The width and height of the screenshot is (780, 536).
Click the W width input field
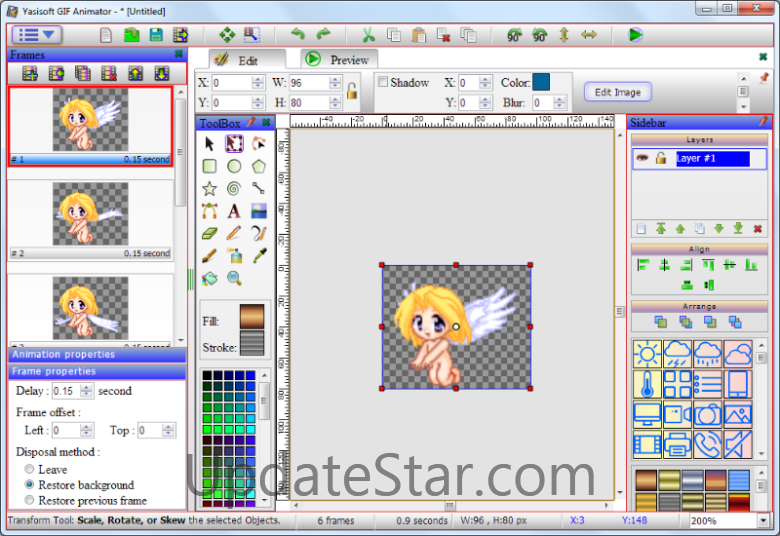310,83
